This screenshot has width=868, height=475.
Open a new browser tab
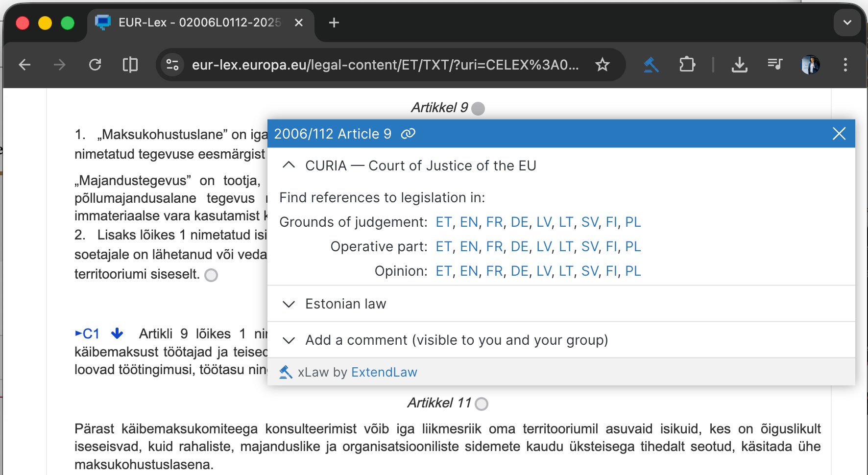click(334, 23)
